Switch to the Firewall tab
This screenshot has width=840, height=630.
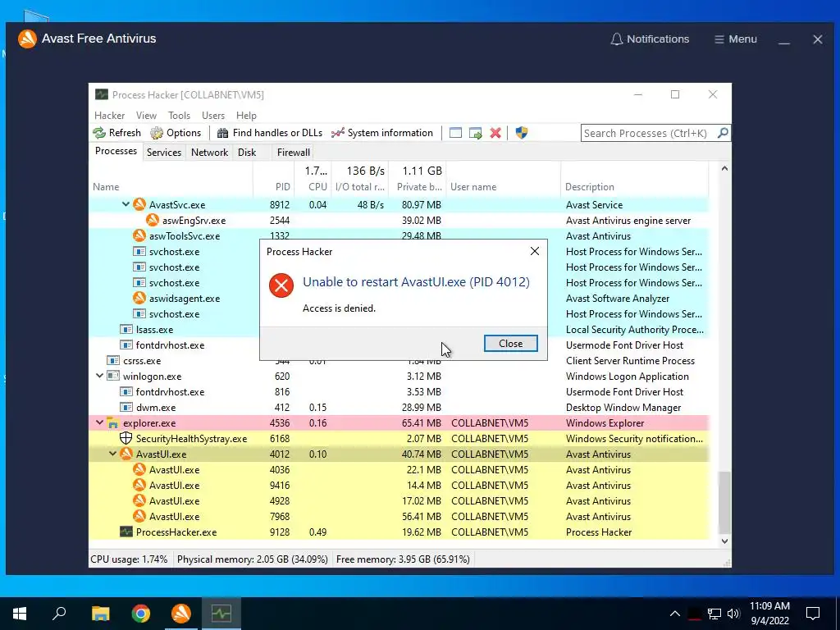(293, 152)
